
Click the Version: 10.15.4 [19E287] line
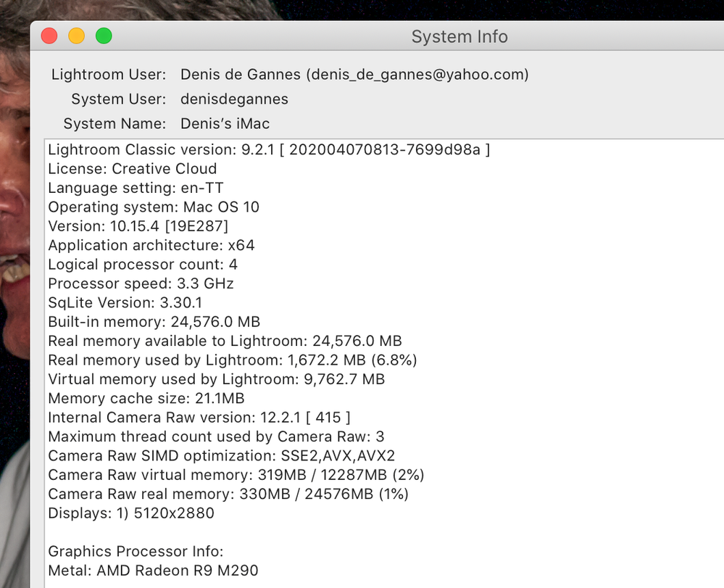tap(138, 226)
